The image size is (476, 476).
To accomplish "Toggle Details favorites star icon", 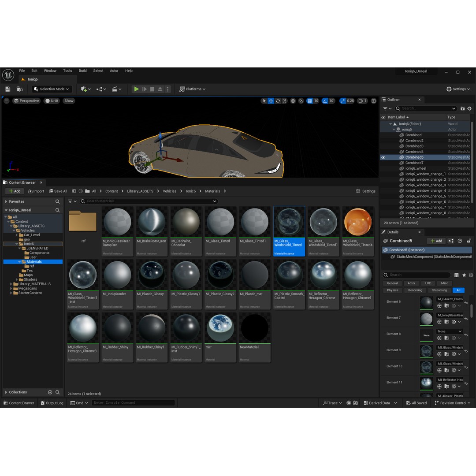I will (464, 275).
